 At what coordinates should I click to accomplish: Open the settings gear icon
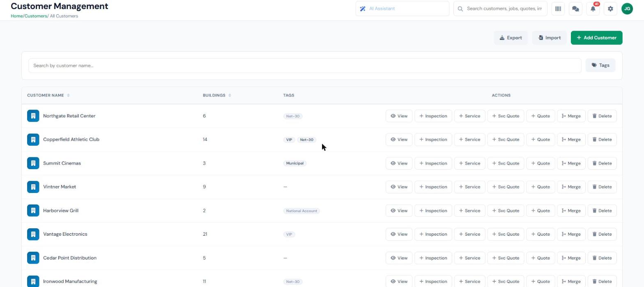610,9
